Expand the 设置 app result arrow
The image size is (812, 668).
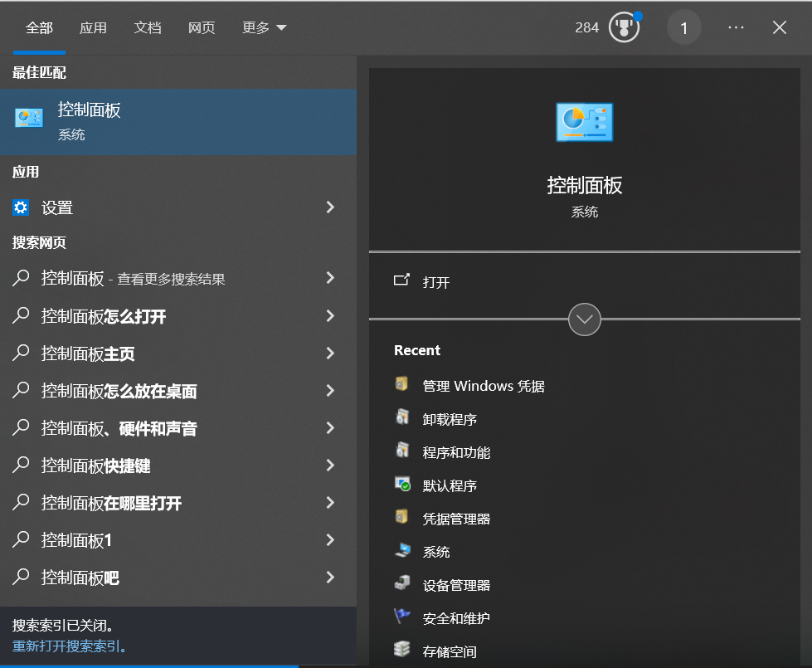(x=330, y=207)
